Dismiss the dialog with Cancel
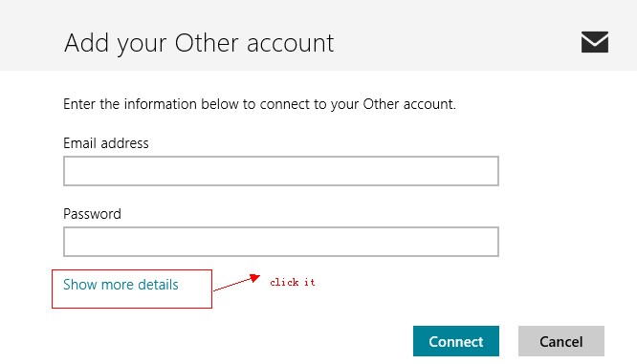 [561, 341]
